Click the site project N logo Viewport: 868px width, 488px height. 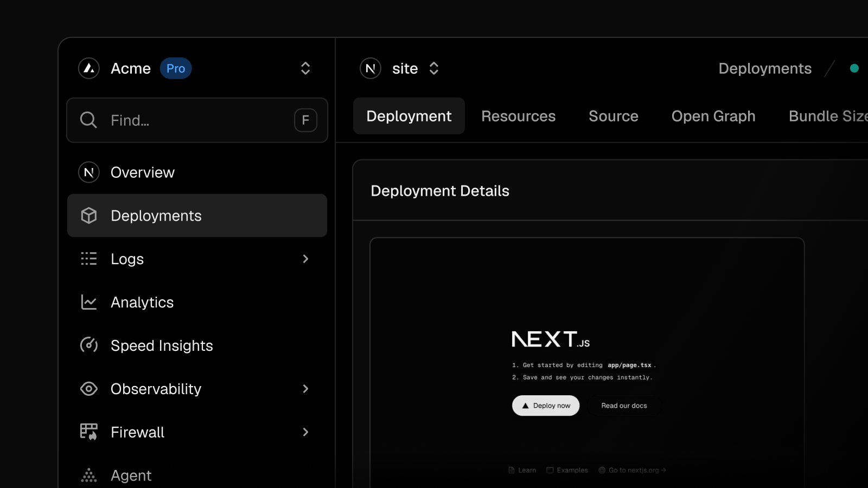(x=371, y=68)
